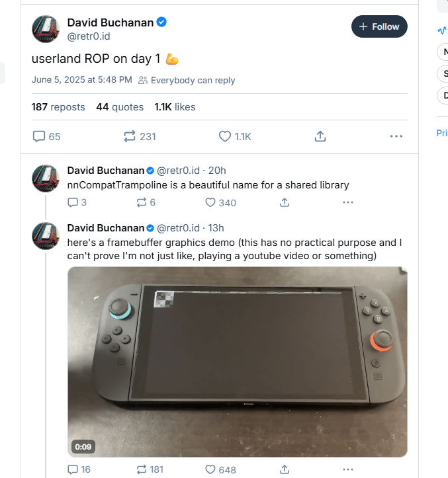Open the 1.1K likes list
This screenshot has height=478, width=448.
[x=175, y=106]
